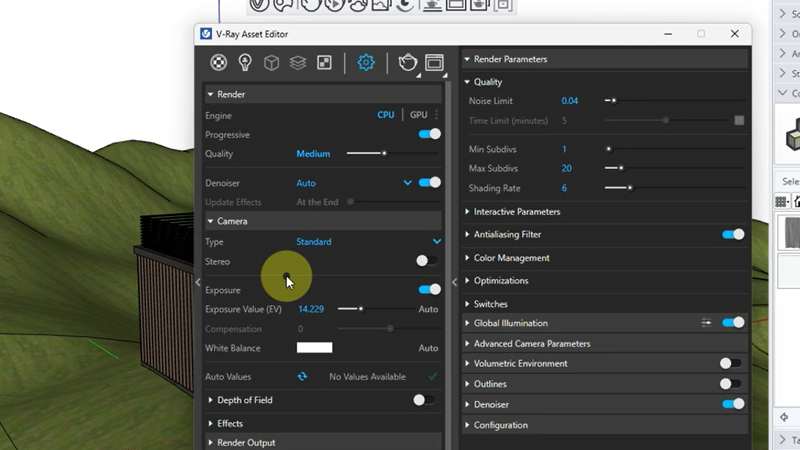
Task: Refresh Auto Values with the blue arrows
Action: coord(302,377)
